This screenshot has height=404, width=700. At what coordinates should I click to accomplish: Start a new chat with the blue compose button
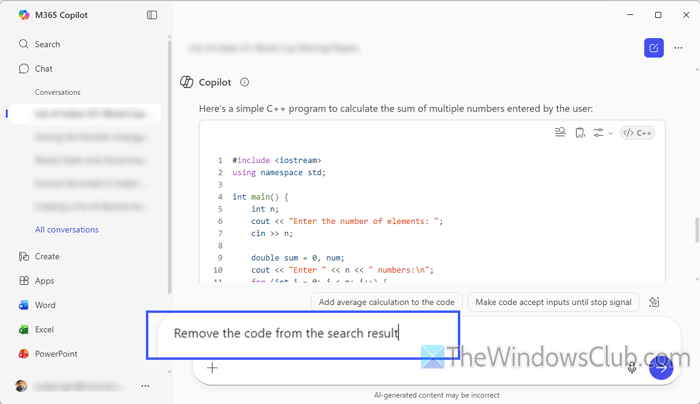click(654, 48)
